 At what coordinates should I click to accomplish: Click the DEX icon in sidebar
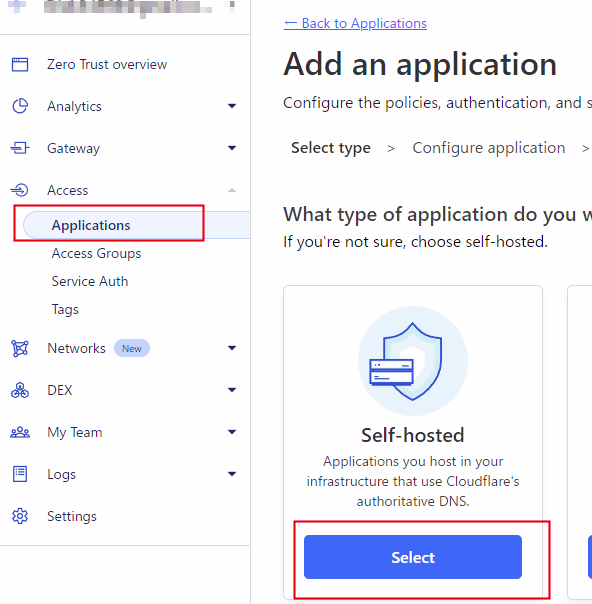point(20,390)
